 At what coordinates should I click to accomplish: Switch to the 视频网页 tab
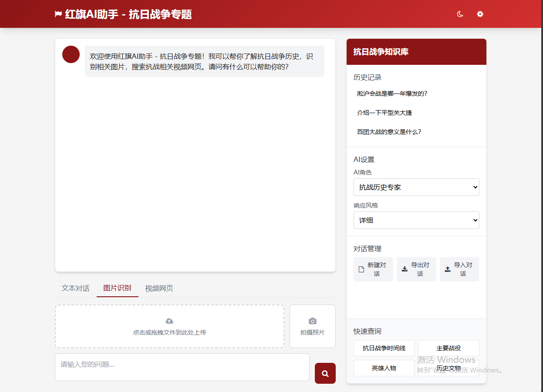pyautogui.click(x=159, y=288)
